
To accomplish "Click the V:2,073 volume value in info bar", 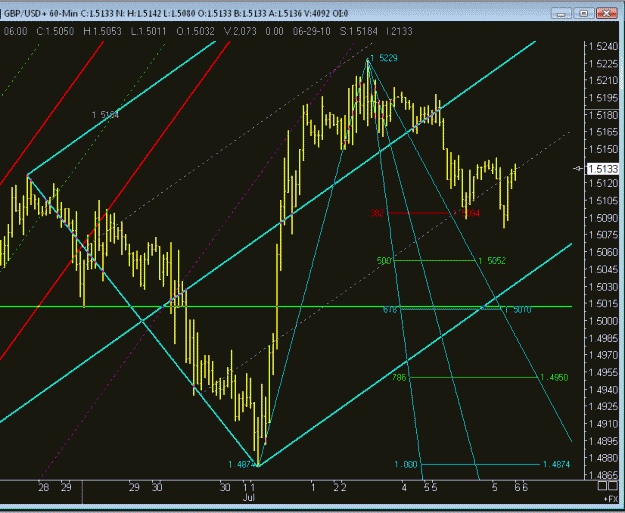I will click(240, 31).
